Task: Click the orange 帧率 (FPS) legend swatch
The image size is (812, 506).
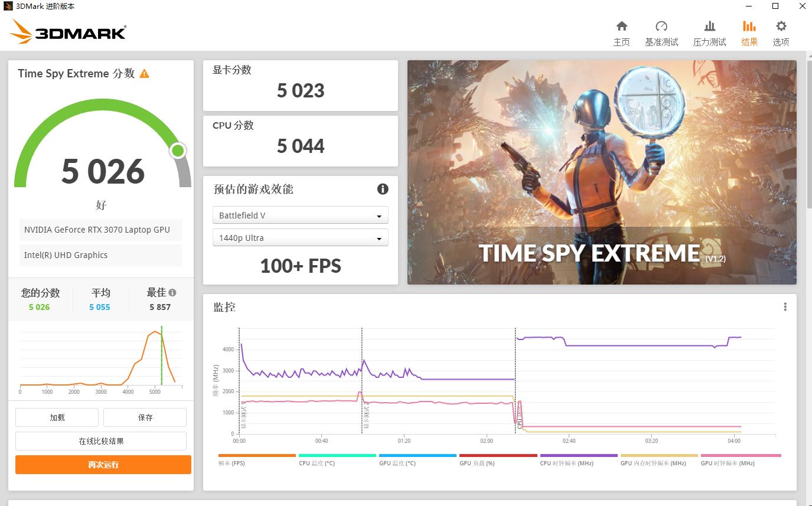Action: (x=256, y=456)
